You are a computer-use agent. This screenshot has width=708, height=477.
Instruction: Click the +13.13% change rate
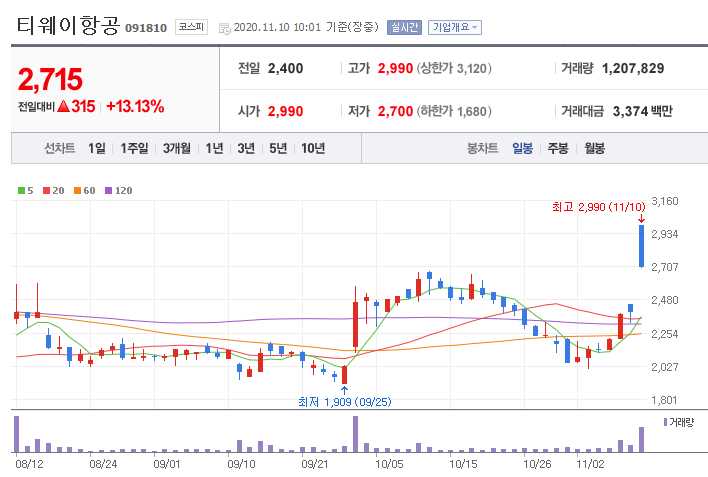click(x=135, y=107)
